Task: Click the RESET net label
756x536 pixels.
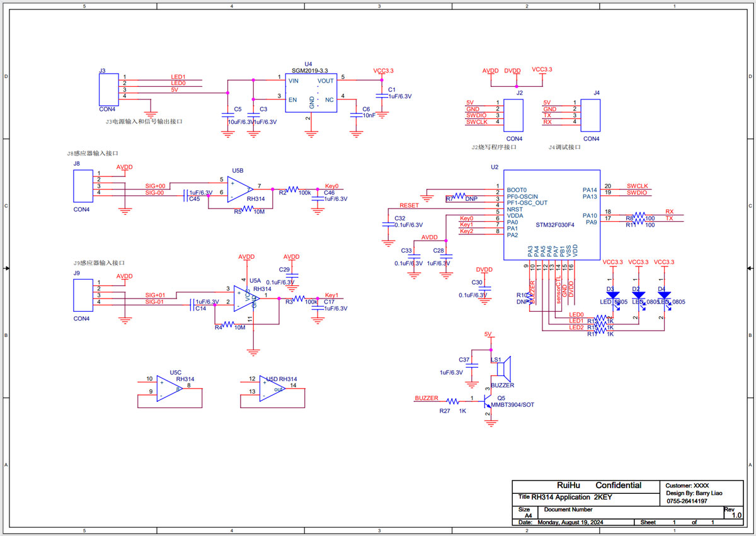Action: click(x=409, y=206)
